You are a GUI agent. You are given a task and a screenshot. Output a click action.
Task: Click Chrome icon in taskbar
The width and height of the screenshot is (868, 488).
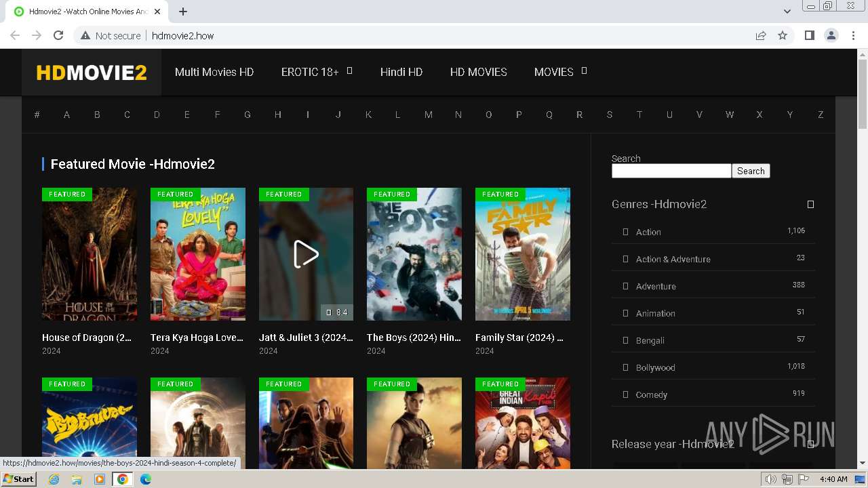tap(123, 479)
